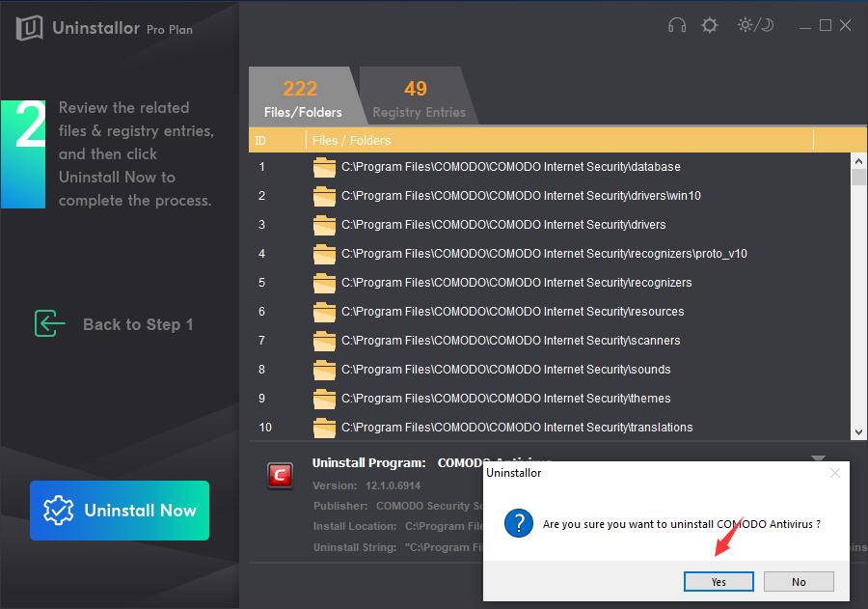Viewport: 868px width, 609px height.
Task: Click folder icon for scanners row
Action: pos(324,341)
